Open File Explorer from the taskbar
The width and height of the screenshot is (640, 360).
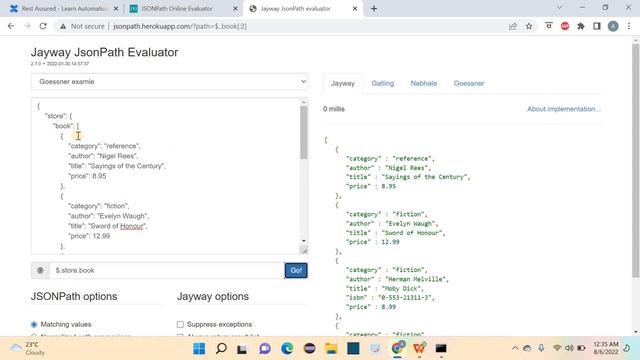point(331,349)
